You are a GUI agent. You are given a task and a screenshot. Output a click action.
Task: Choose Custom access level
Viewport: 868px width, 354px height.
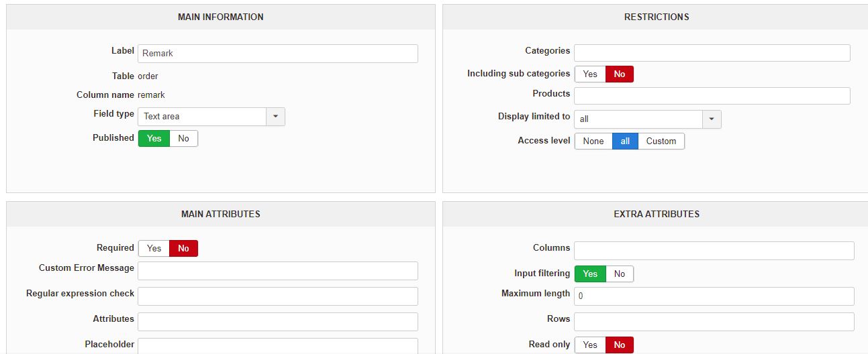[661, 141]
